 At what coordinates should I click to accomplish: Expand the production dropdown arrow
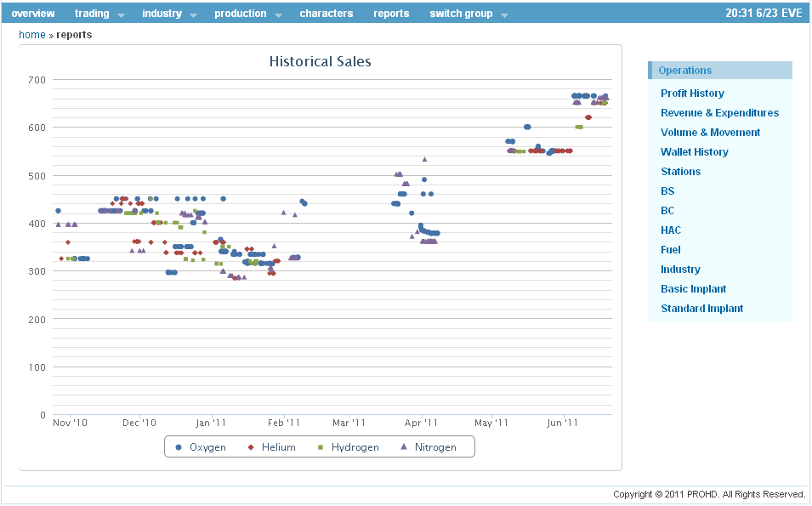coord(278,15)
